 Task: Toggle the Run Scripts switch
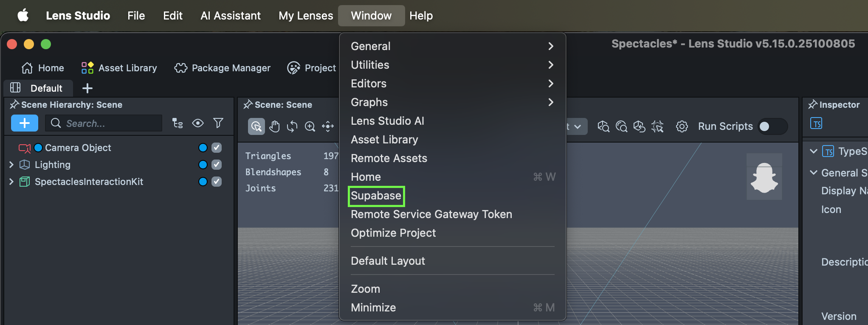pyautogui.click(x=772, y=126)
